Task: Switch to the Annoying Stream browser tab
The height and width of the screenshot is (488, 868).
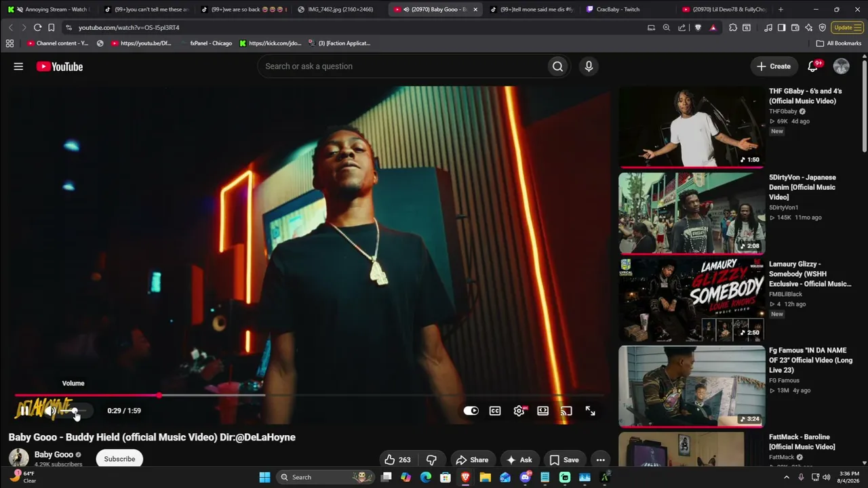Action: [x=50, y=9]
